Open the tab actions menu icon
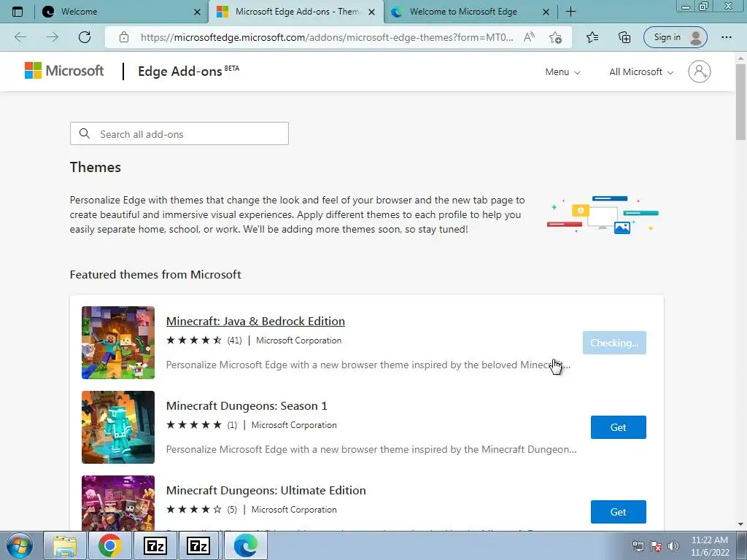Viewport: 747px width, 560px height. point(18,12)
